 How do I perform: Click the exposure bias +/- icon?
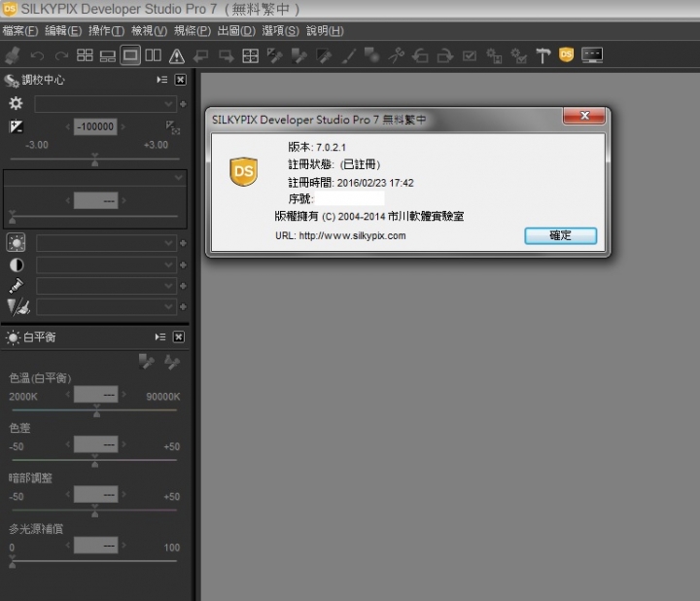17,126
